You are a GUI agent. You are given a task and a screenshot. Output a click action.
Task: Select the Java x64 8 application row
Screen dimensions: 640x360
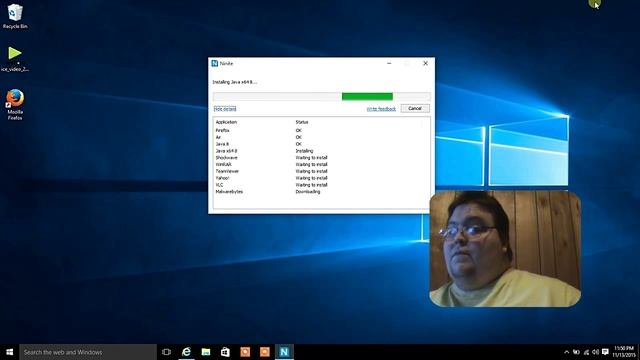[321, 151]
